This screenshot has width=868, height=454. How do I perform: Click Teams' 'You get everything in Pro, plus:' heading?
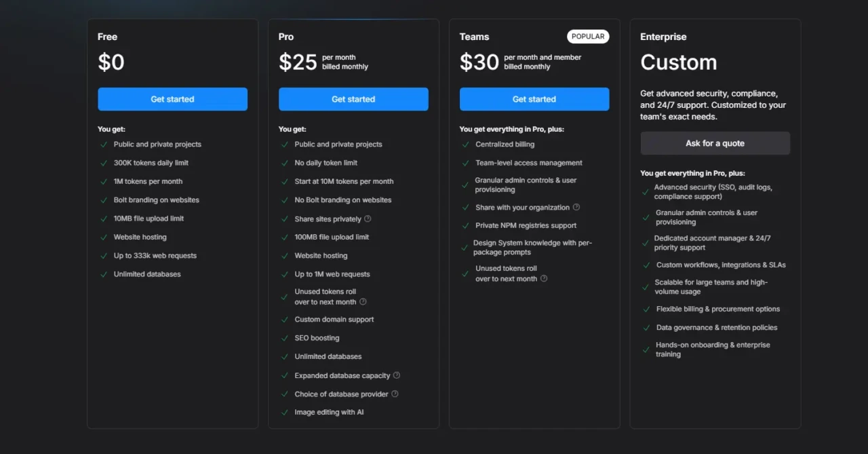point(512,129)
